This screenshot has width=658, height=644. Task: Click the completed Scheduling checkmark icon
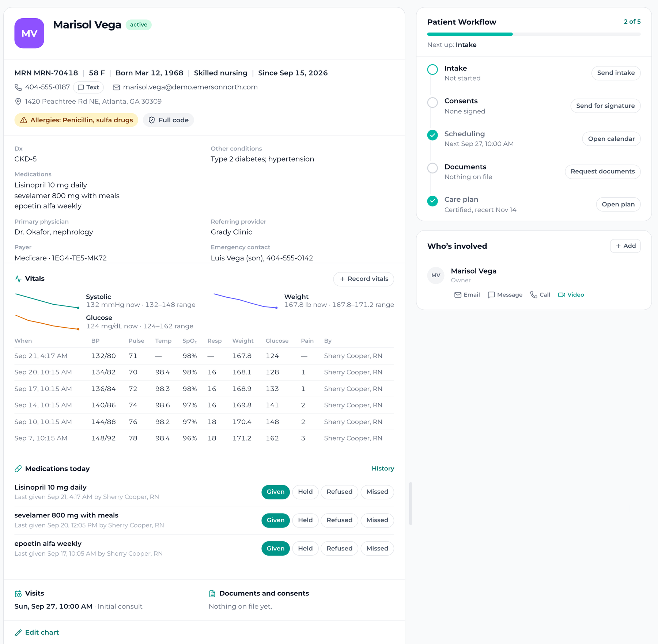432,135
